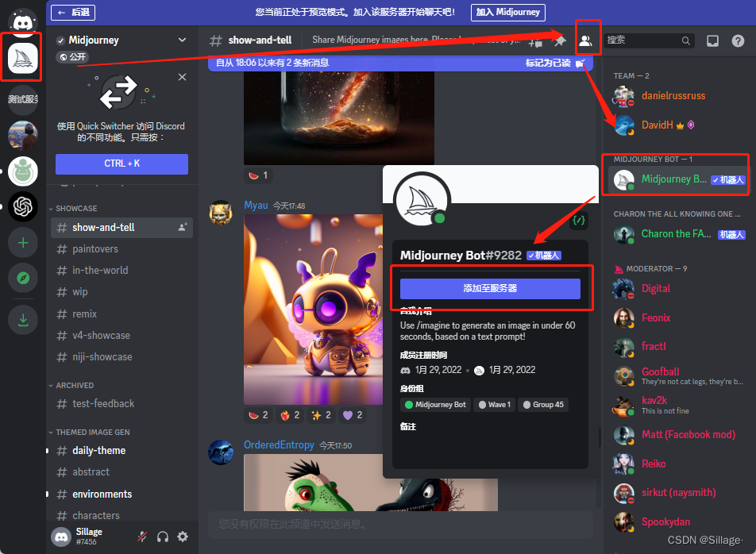756x554 pixels.
Task: Open the OpenAI server icon in sidebar
Action: pos(23,206)
